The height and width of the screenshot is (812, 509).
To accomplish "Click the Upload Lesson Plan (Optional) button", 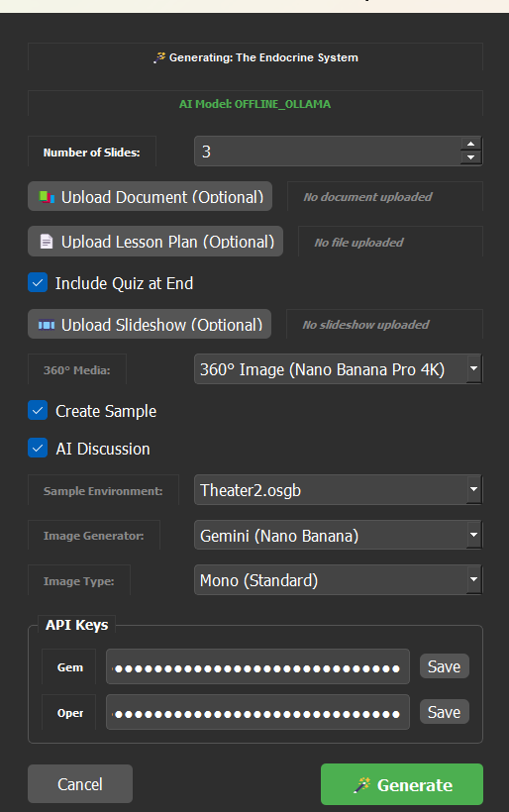I will point(155,242).
